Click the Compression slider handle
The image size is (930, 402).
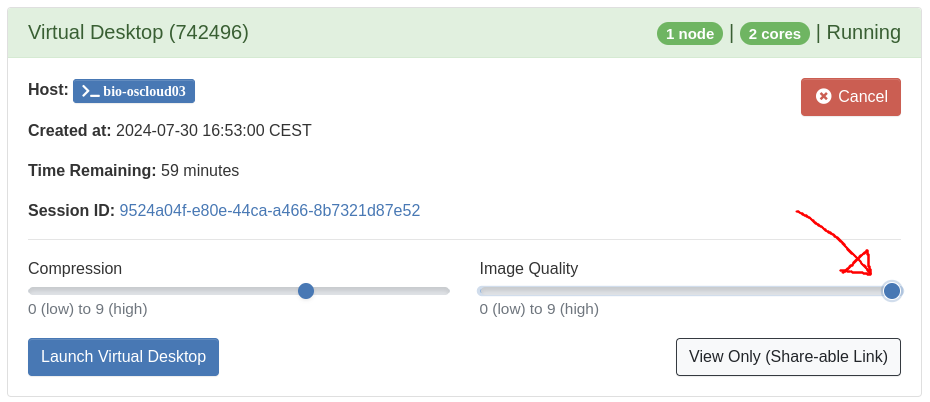tap(306, 291)
